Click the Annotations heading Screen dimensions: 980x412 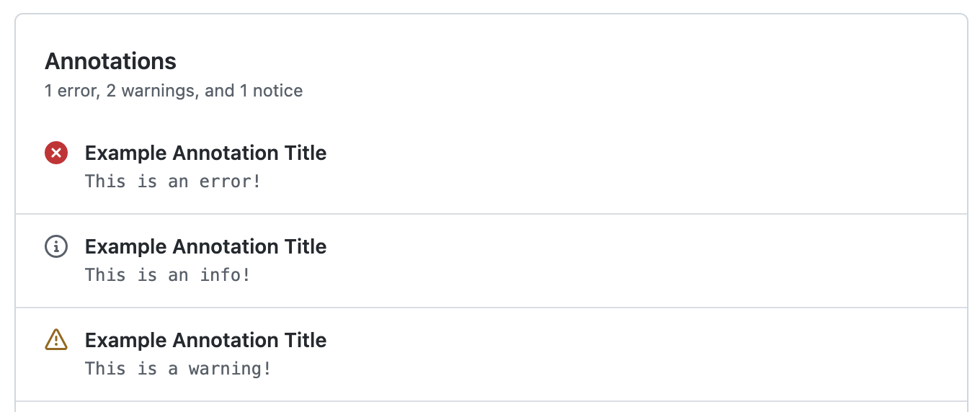(110, 61)
